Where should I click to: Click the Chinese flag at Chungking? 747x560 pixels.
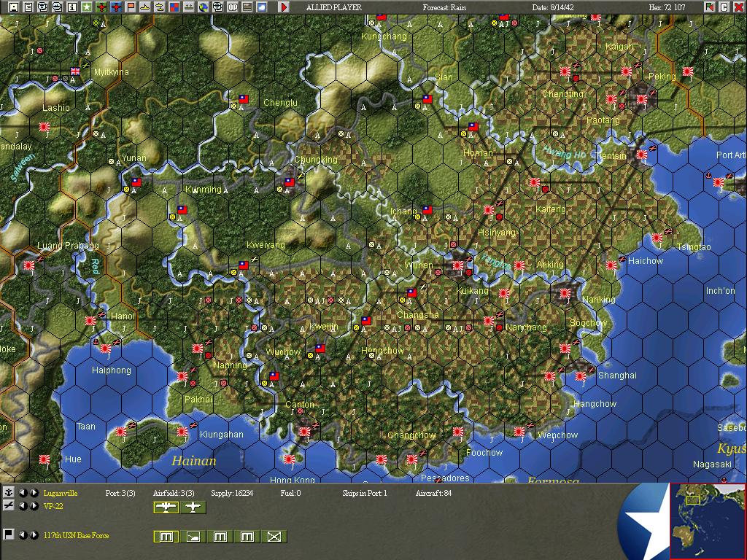coord(290,182)
